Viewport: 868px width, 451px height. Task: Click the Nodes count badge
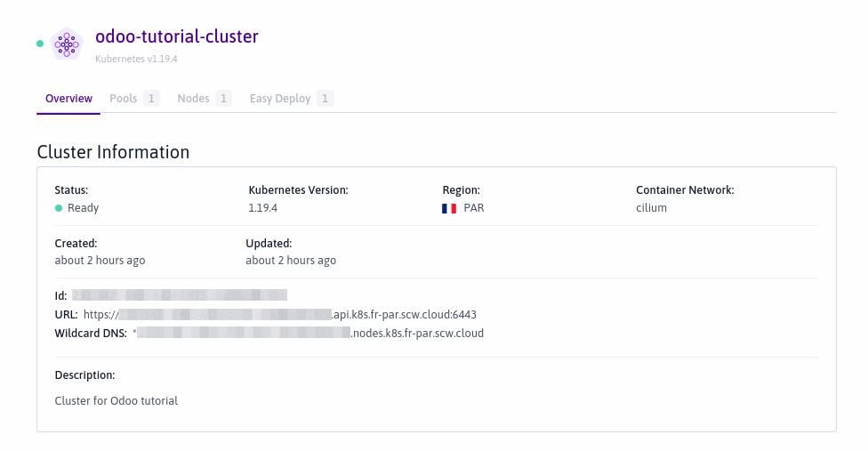[x=223, y=99]
